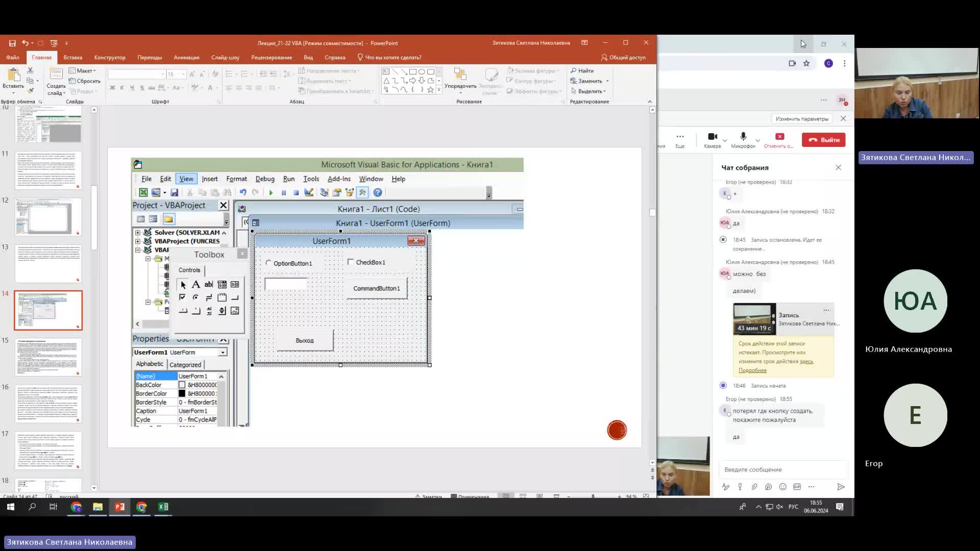Switch to the Анимация tab
Viewport: 980px width, 551px height.
coord(186,58)
